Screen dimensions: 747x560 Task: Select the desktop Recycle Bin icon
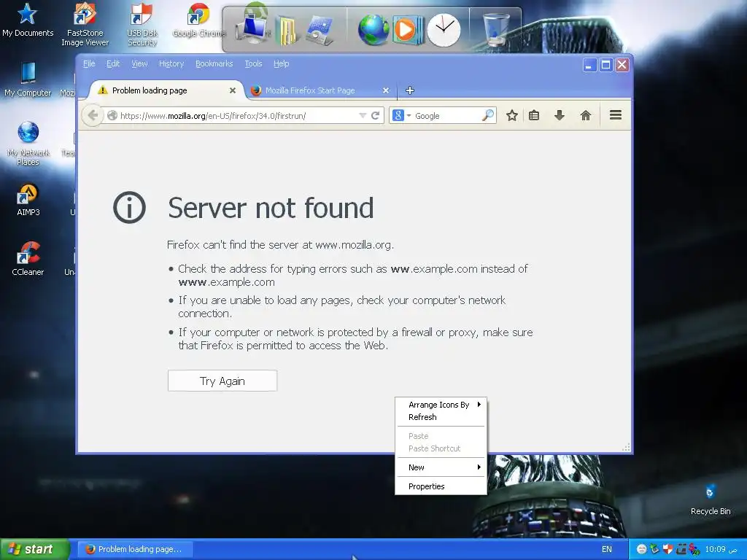711,499
